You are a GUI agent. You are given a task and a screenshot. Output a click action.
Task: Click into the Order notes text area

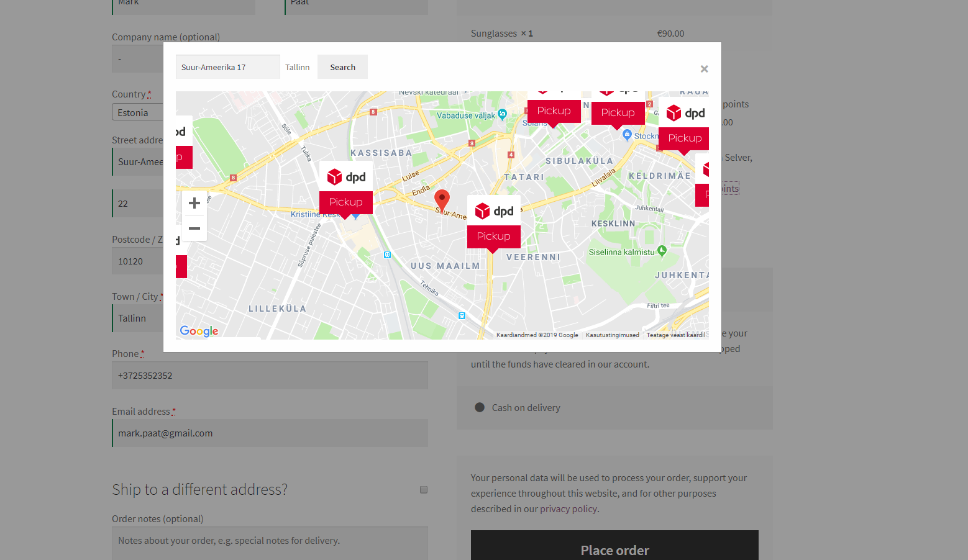[270, 543]
